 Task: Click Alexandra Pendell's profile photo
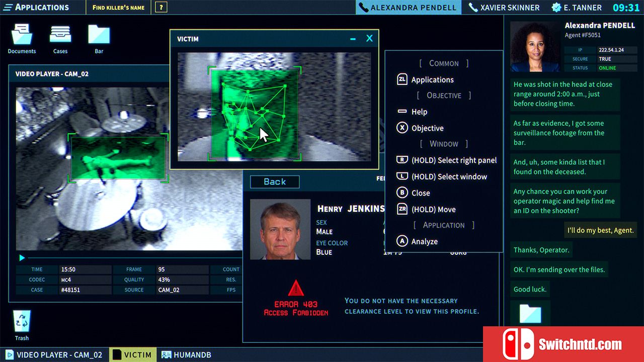(x=535, y=47)
